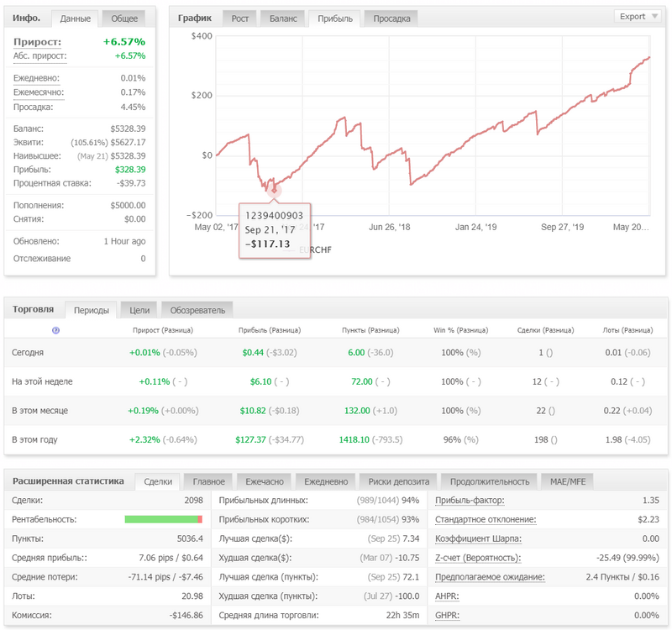
Task: Click the Стандартное отклонение link
Action: point(486,520)
